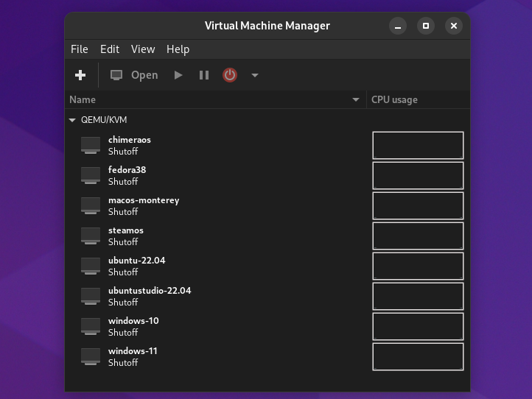Click the Name column sort arrow
This screenshot has width=532, height=399.
(x=356, y=99)
